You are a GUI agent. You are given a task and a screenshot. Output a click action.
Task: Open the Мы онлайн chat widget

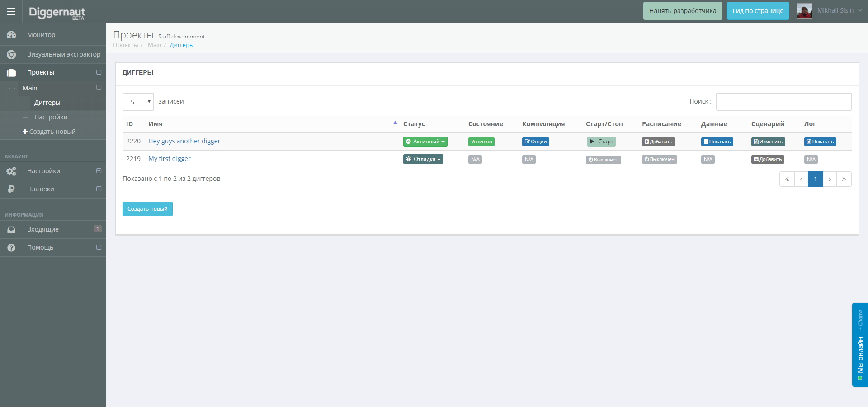[860, 345]
